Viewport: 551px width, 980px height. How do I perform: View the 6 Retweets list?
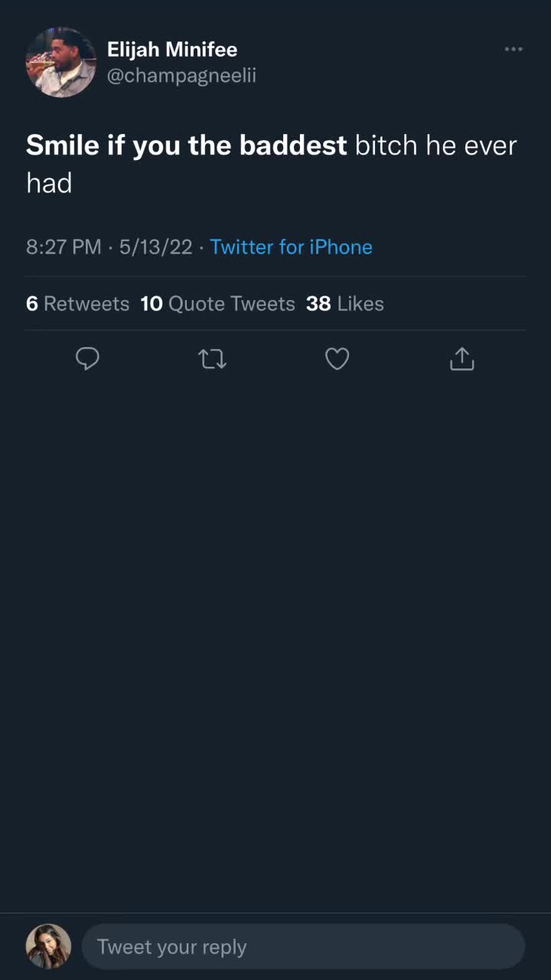pyautogui.click(x=77, y=303)
